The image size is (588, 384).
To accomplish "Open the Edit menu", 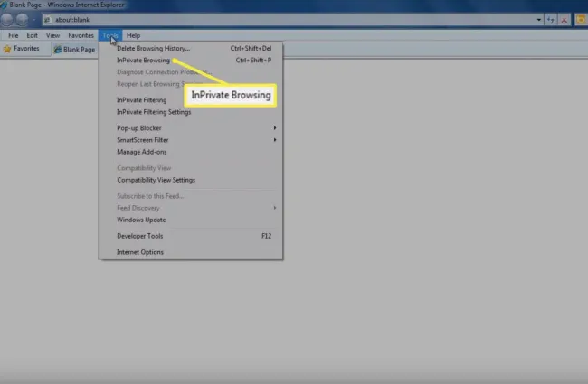I will coord(32,35).
